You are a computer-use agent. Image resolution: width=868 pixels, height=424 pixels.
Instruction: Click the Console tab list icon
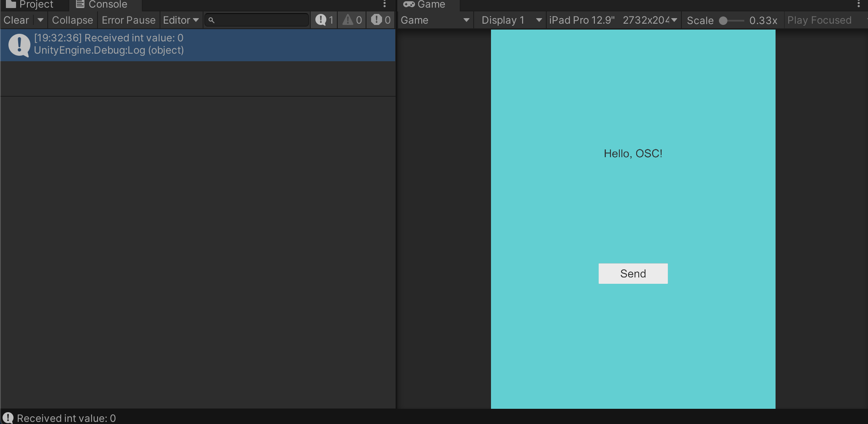(x=80, y=4)
